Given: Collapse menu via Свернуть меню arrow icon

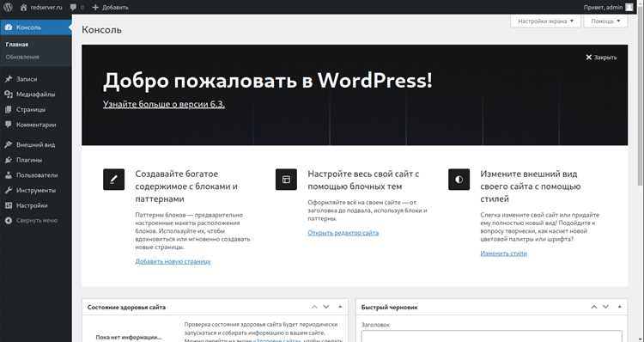Looking at the screenshot, I should (9, 221).
